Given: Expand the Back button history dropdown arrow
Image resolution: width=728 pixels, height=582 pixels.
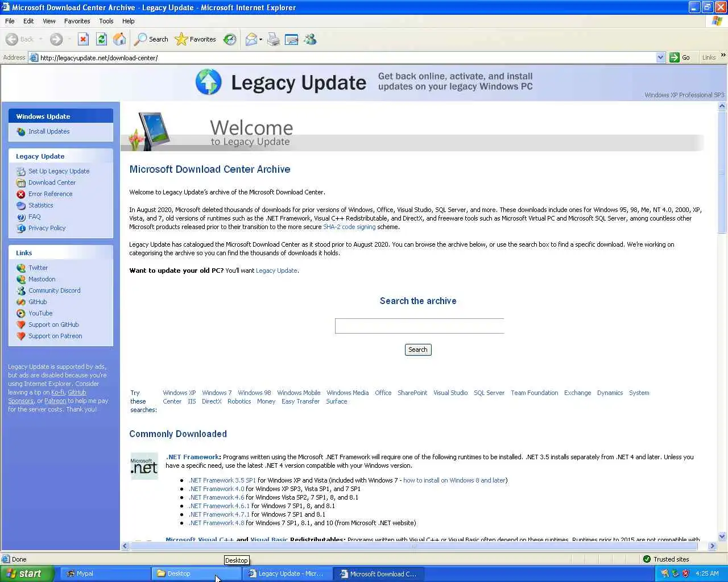Looking at the screenshot, I should click(x=40, y=39).
